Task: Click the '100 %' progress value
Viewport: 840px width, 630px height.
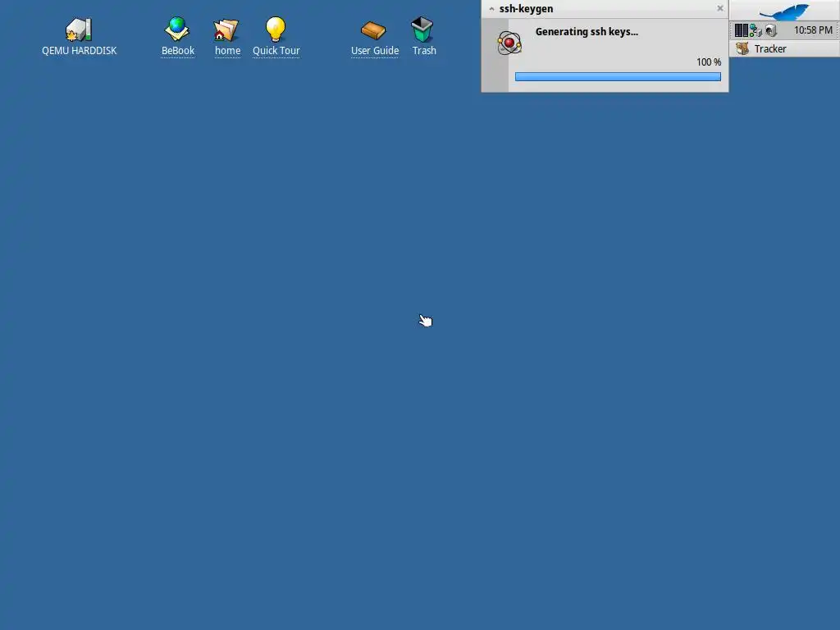Action: click(x=708, y=62)
